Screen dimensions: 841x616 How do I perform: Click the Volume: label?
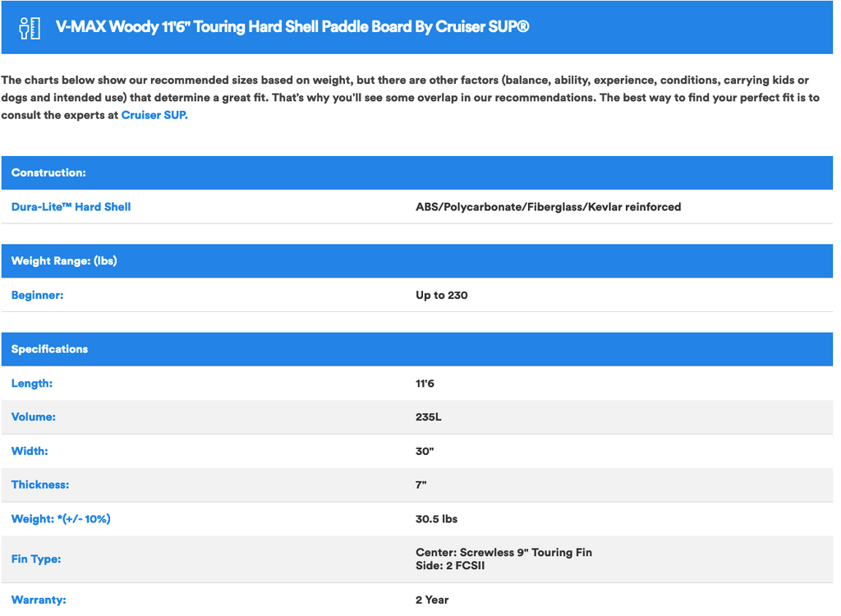coord(34,417)
